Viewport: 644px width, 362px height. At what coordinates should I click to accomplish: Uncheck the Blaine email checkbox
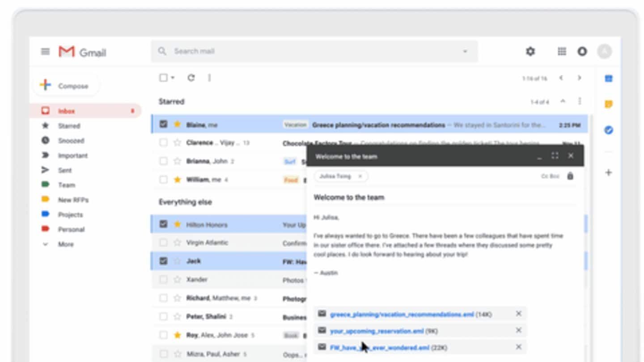tap(163, 124)
